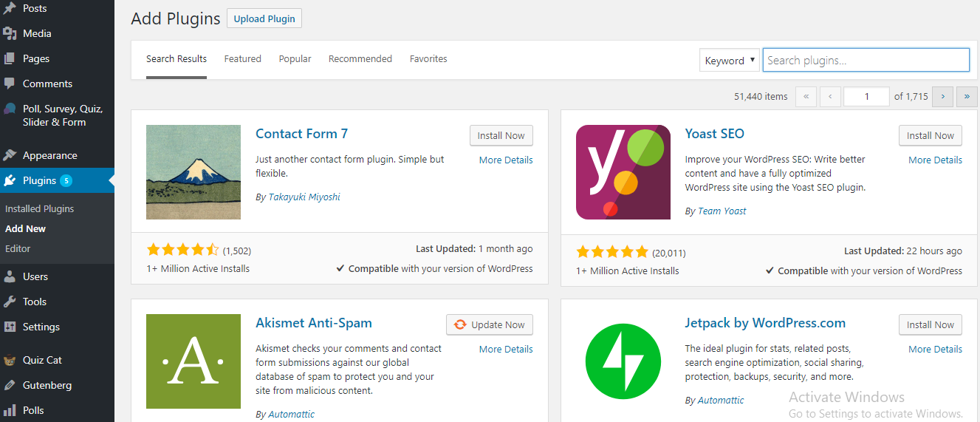Install Jetpack by WordPress.com now
The image size is (980, 422).
(x=931, y=324)
